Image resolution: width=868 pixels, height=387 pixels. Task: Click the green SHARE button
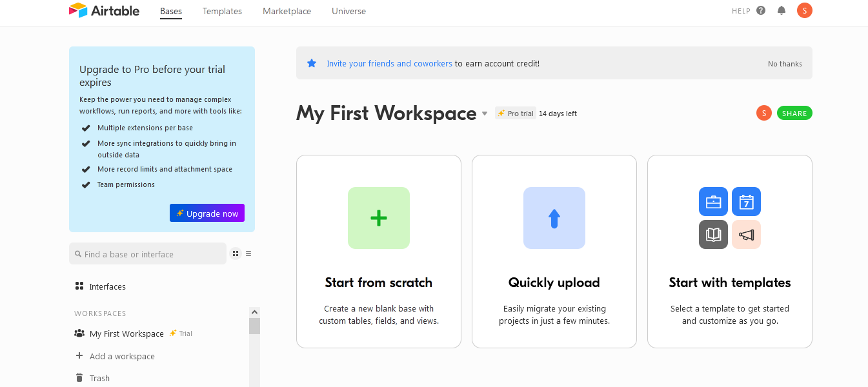794,113
